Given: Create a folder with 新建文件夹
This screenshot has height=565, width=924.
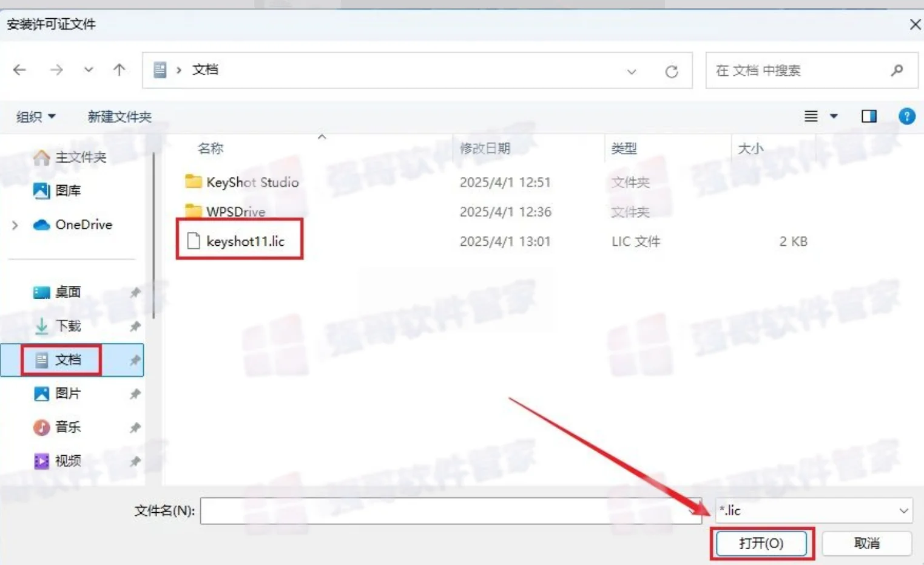Looking at the screenshot, I should tap(120, 117).
